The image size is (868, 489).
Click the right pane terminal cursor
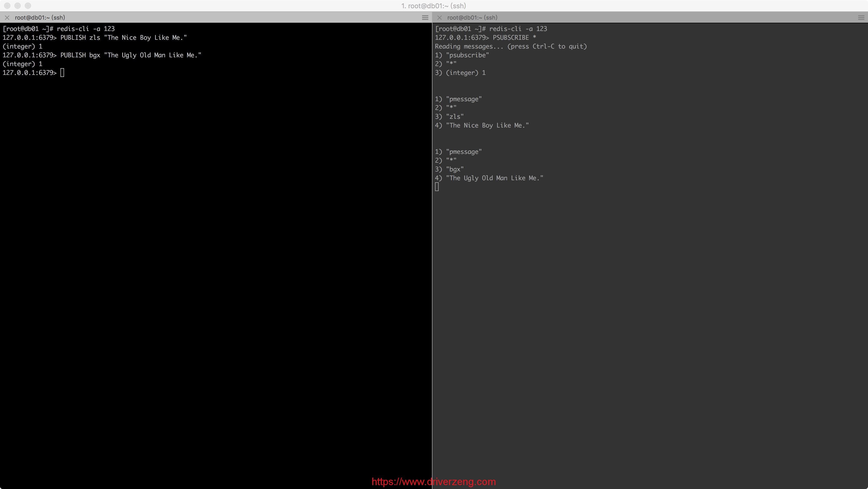click(x=437, y=187)
